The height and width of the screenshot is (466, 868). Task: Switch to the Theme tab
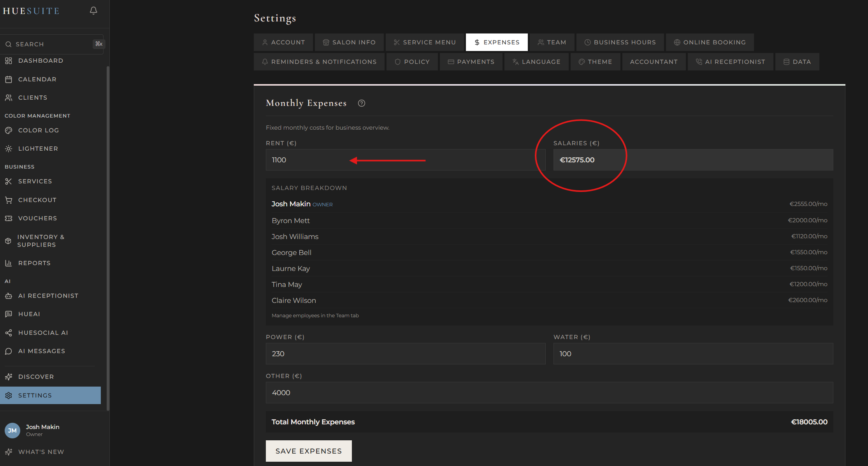point(595,62)
